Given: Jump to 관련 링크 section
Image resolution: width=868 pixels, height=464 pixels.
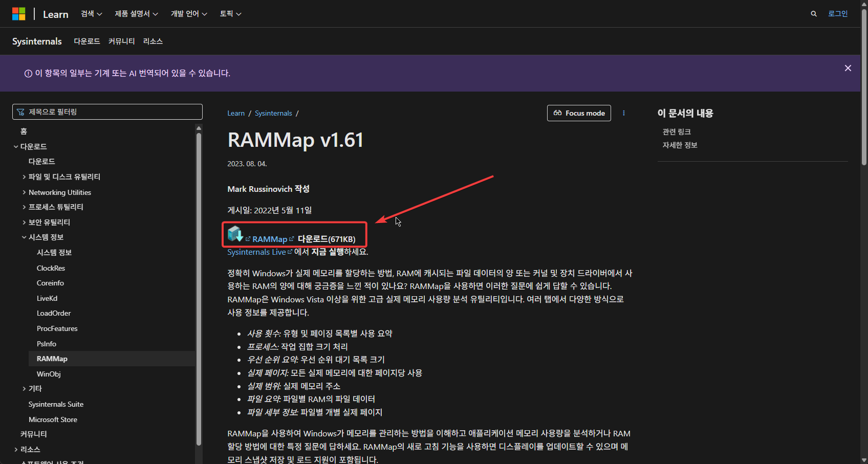Looking at the screenshot, I should [677, 132].
